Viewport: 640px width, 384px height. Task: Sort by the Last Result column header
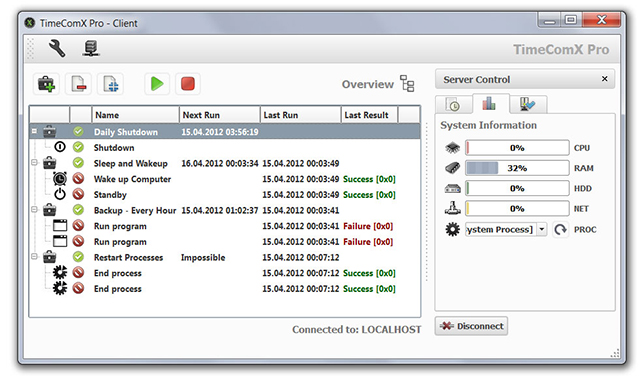369,115
